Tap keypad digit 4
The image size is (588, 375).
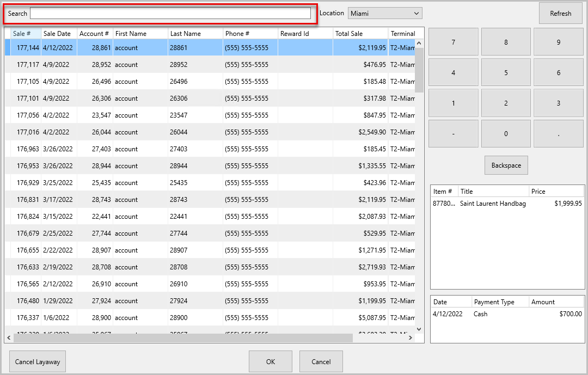click(454, 72)
